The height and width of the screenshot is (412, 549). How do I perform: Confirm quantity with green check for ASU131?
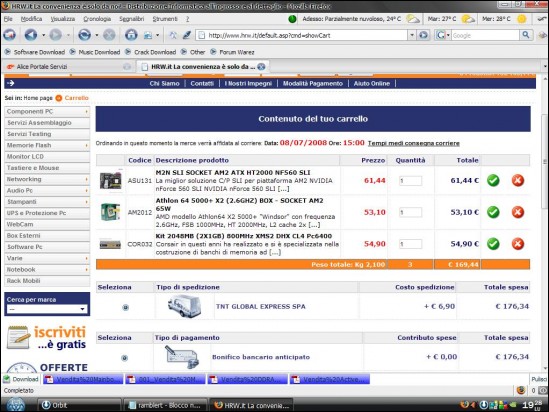pos(493,181)
